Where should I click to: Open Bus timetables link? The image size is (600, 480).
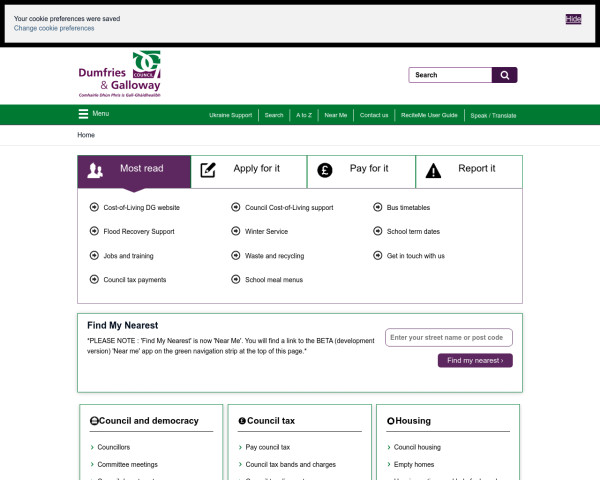(x=408, y=207)
